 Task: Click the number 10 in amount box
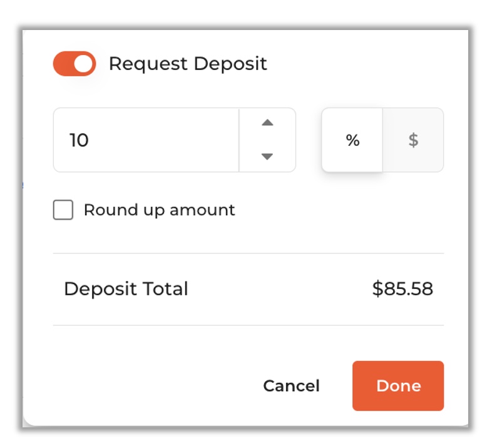pos(79,140)
